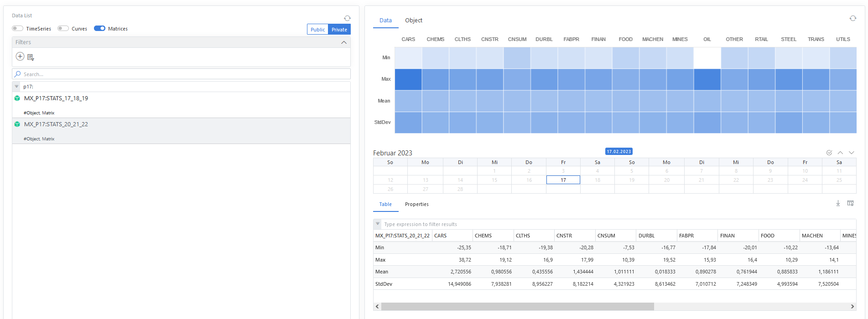This screenshot has width=868, height=319.
Task: Go to previous calendar period with up chevron
Action: pos(840,153)
